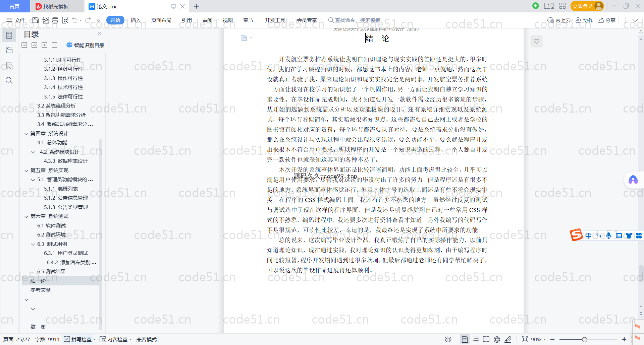644x345 pixels.
Task: Switch to the 视图 ribbon tab
Action: tap(227, 20)
